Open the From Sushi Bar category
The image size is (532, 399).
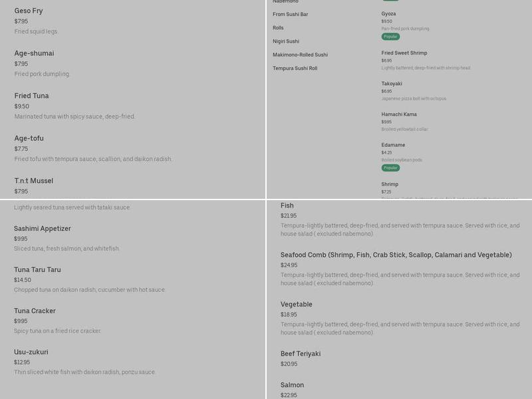(290, 14)
